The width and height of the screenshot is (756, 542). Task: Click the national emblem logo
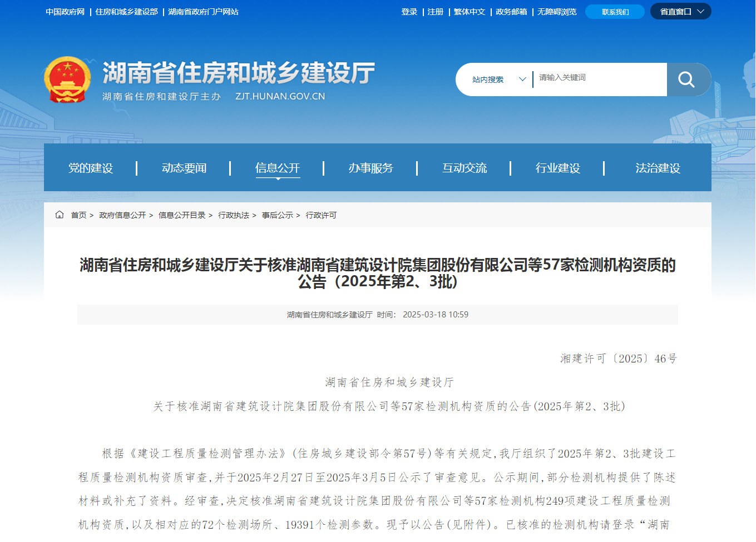click(67, 79)
